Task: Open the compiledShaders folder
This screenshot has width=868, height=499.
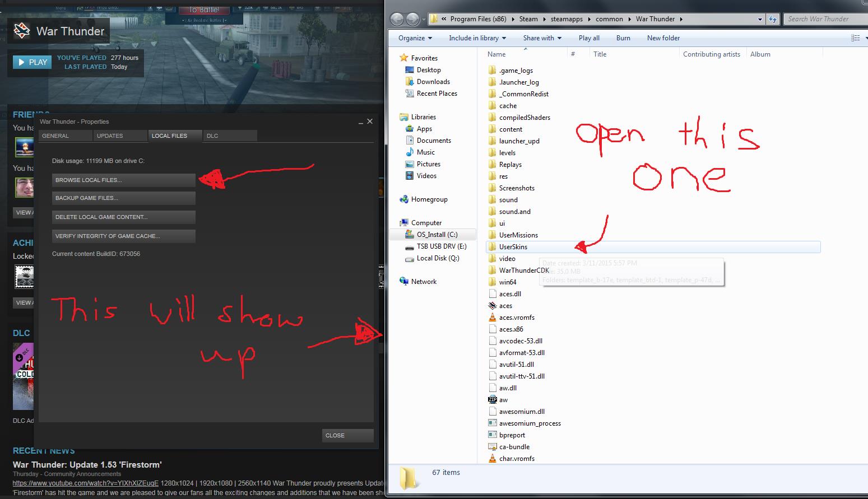Action: point(524,118)
